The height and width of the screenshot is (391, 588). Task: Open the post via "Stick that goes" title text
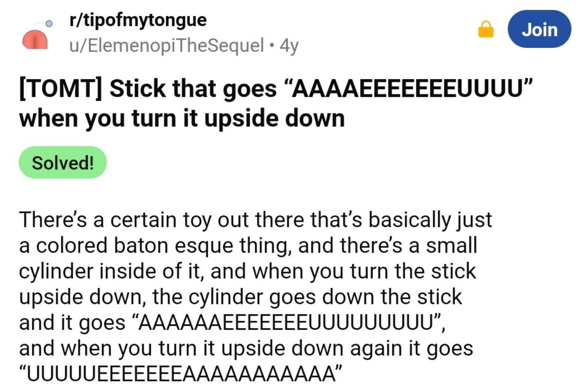[193, 89]
